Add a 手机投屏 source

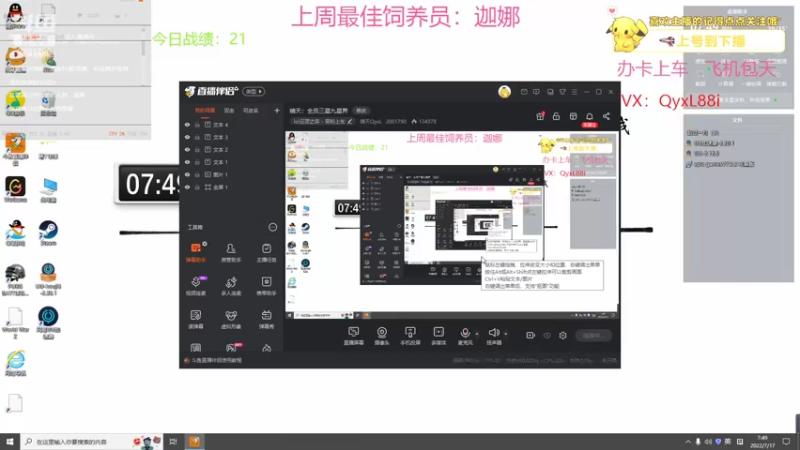click(410, 336)
